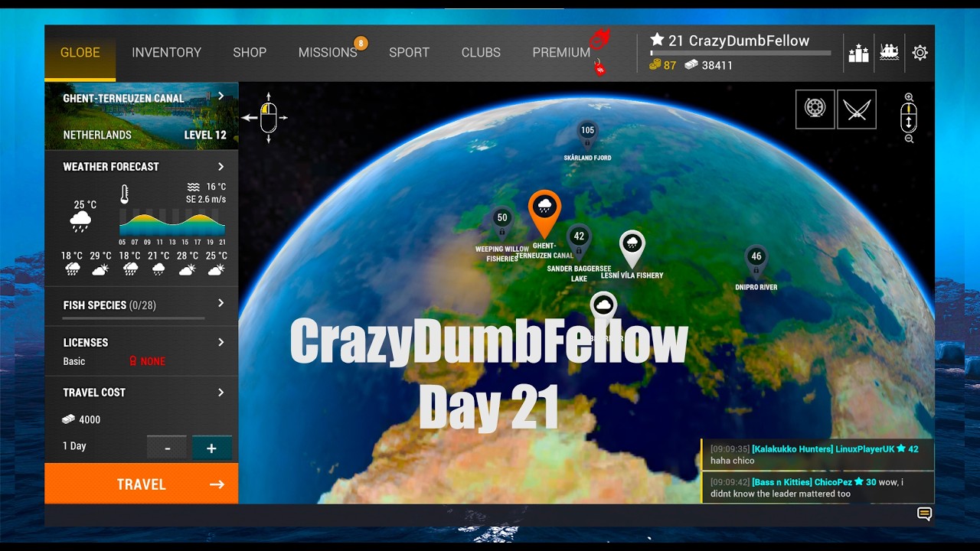Open the Sport tab
This screenshot has width=980, height=551.
click(x=409, y=53)
